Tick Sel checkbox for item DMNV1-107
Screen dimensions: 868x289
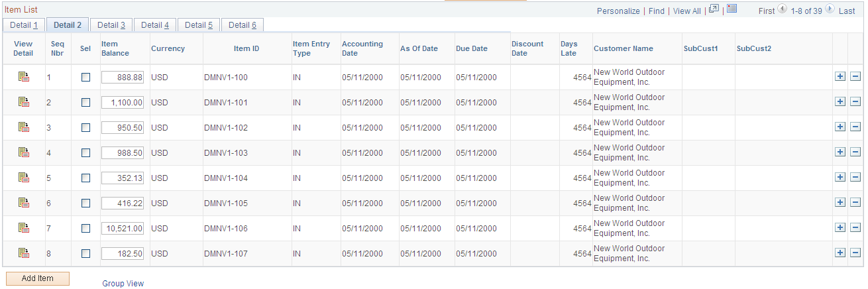coord(85,254)
